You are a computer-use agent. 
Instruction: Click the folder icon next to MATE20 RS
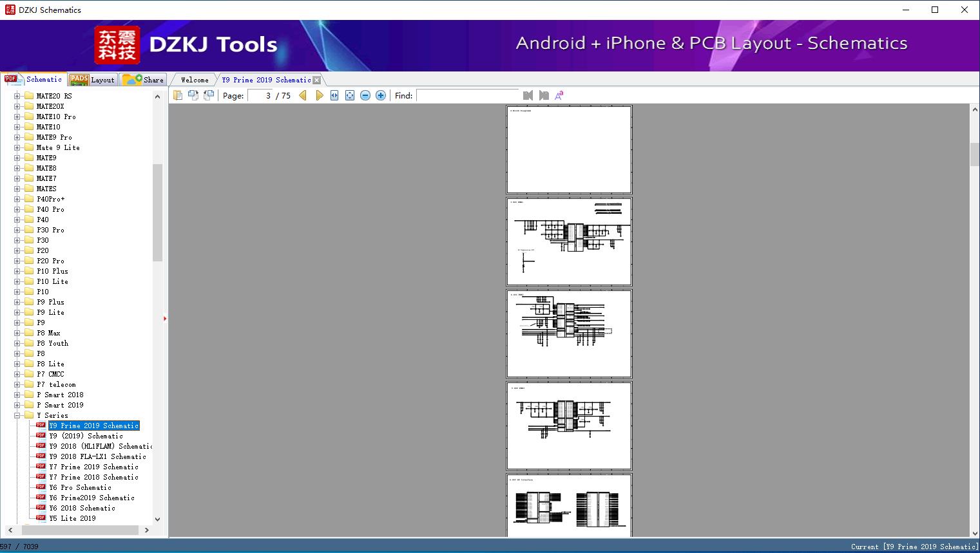[28, 96]
